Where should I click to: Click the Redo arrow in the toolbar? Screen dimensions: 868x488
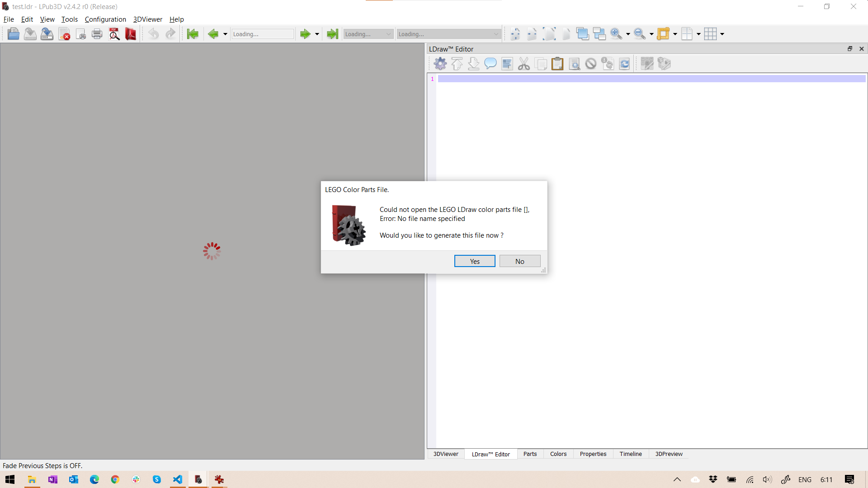coord(170,33)
